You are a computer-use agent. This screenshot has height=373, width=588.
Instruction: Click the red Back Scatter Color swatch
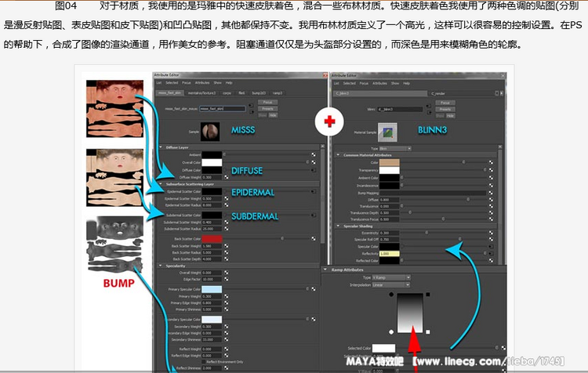pyautogui.click(x=212, y=238)
